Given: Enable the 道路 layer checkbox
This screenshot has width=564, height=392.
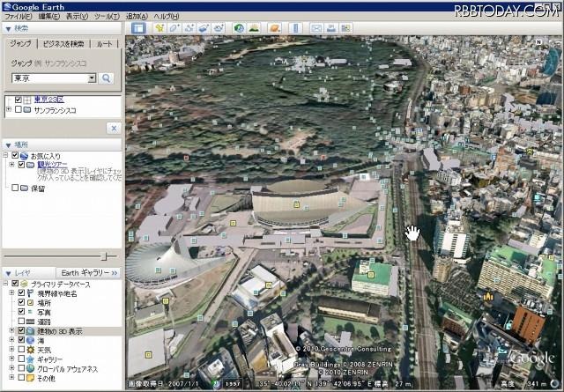Looking at the screenshot, I should pyautogui.click(x=23, y=322).
